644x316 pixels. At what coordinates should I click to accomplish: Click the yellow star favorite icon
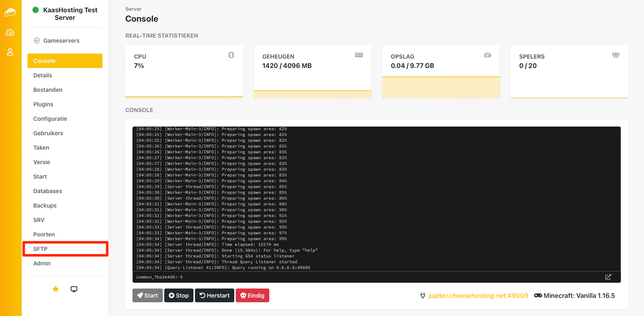(x=56, y=289)
